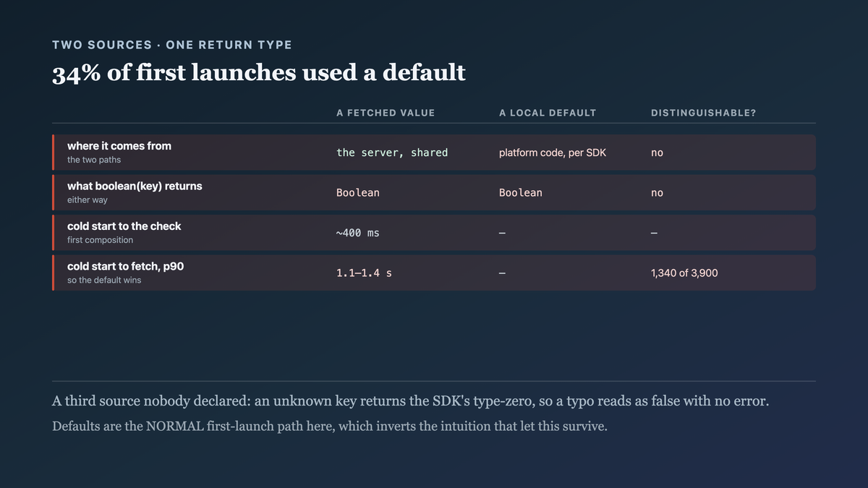Select the 'cold start to fetch, p90' row label
868x488 pixels.
[126, 266]
